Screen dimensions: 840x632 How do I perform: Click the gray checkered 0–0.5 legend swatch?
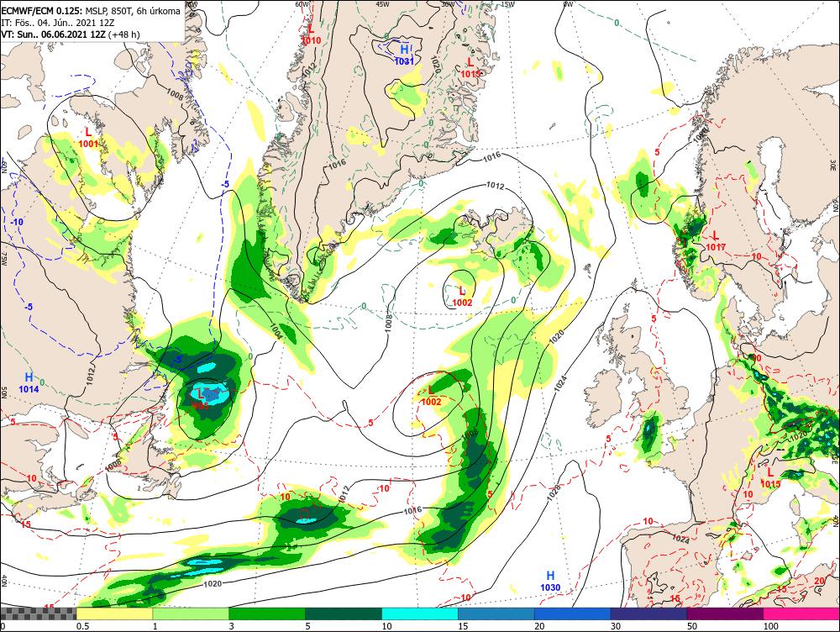[38, 614]
